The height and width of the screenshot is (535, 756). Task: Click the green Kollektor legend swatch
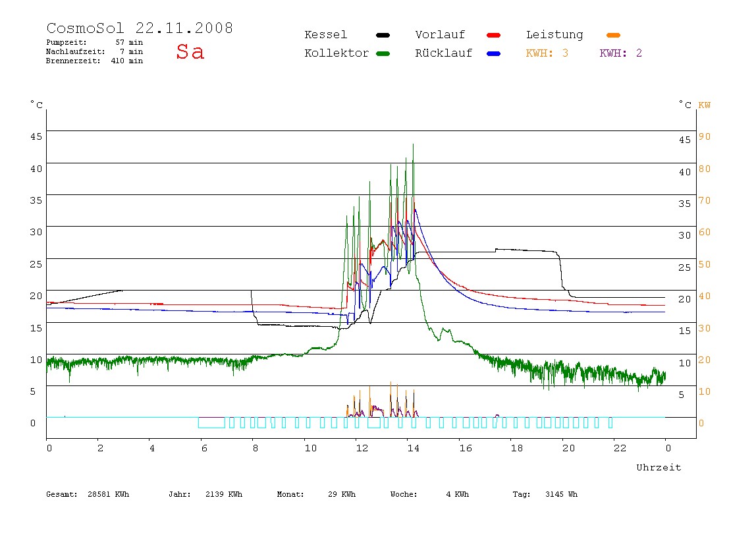383,53
